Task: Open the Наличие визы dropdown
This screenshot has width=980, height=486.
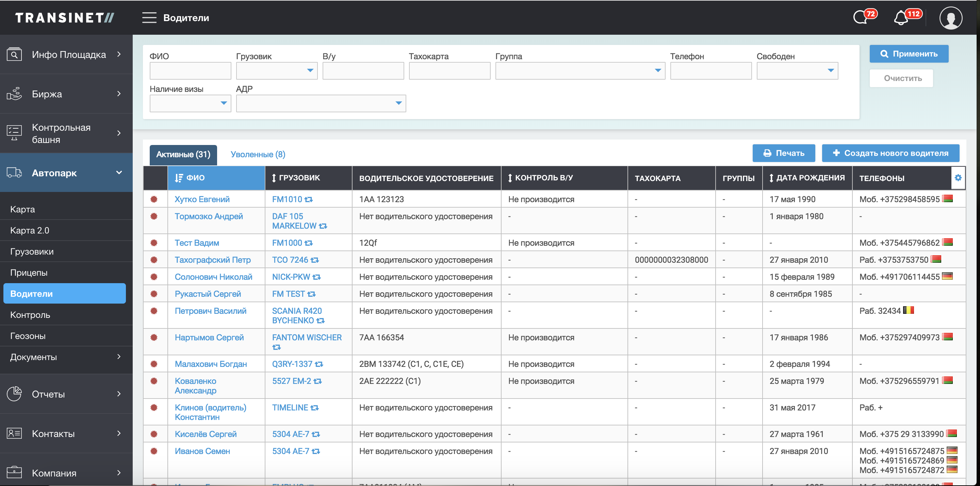Action: pyautogui.click(x=190, y=103)
